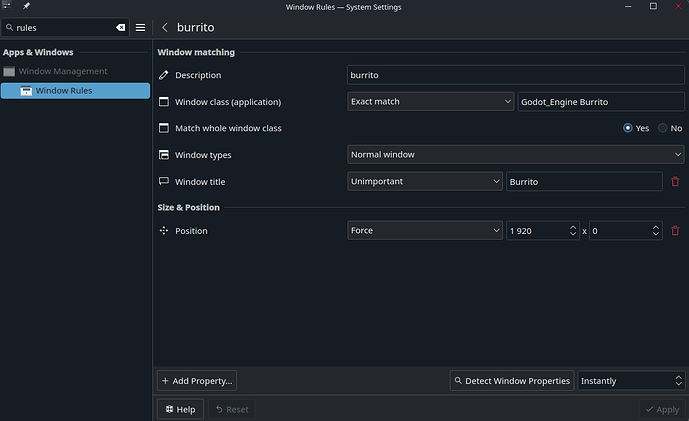Open the Exact match dropdown
689x421 pixels.
point(429,101)
